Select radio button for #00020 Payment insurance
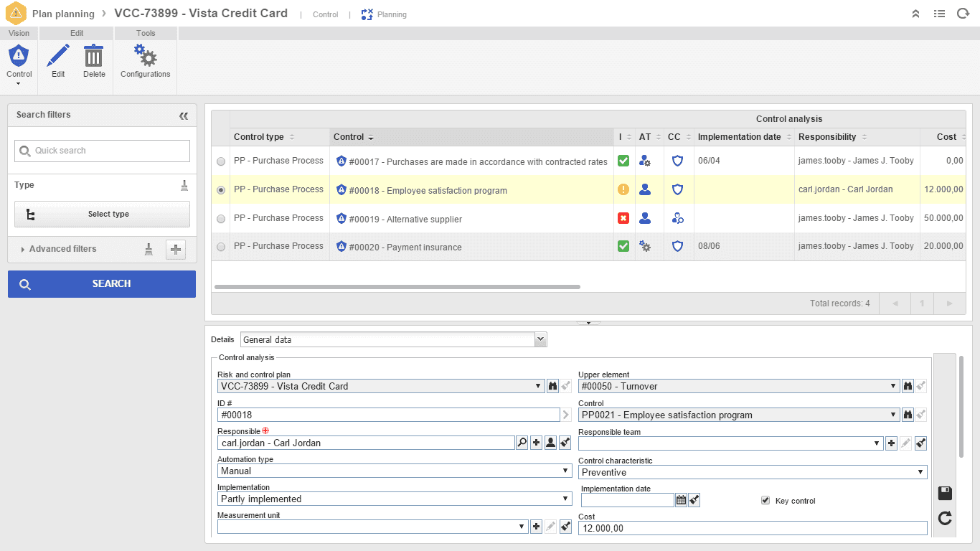This screenshot has height=551, width=980. pos(221,247)
